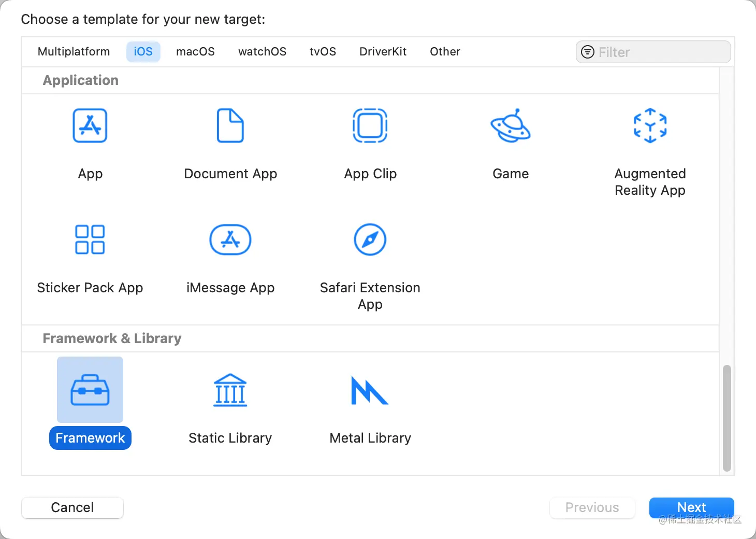Click the Document App label
Viewport: 756px width, 539px height.
230,174
